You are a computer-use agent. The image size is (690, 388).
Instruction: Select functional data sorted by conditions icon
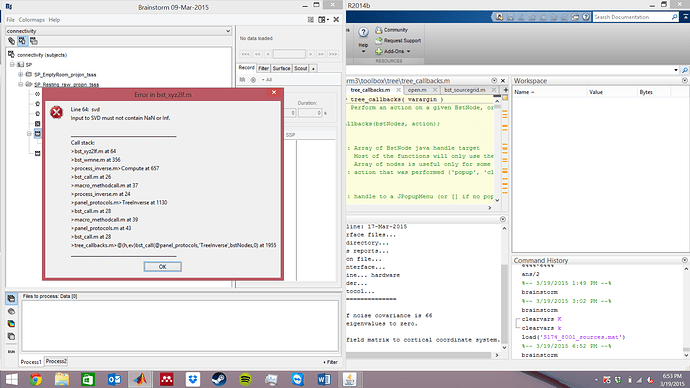point(33,41)
